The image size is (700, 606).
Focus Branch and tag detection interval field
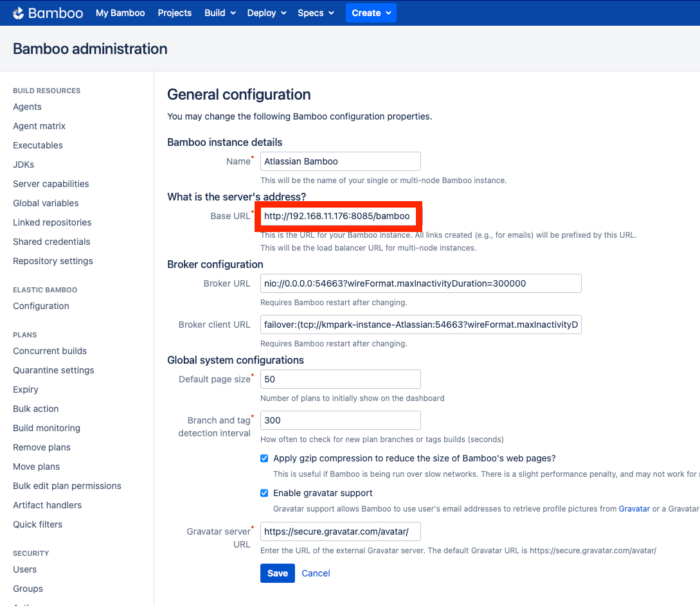pyautogui.click(x=340, y=420)
